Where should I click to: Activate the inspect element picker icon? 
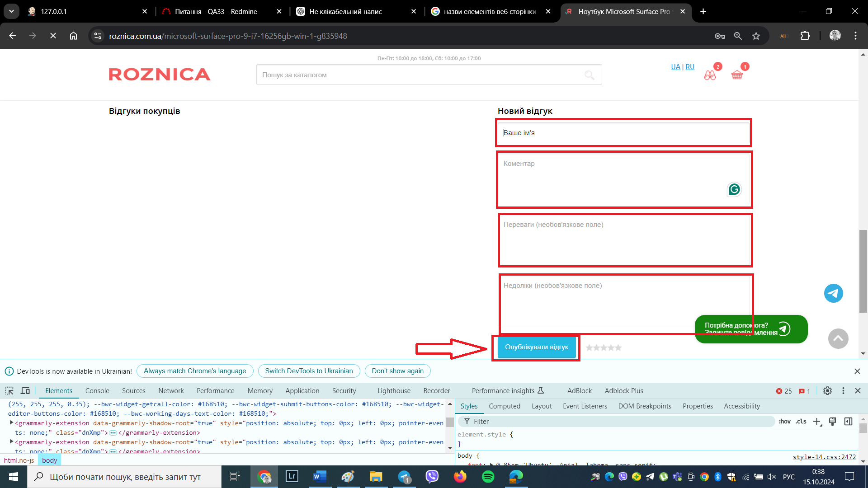point(9,391)
